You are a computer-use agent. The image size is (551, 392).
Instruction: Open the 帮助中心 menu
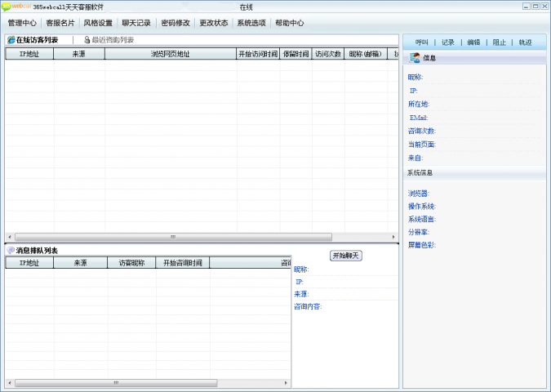[x=290, y=23]
